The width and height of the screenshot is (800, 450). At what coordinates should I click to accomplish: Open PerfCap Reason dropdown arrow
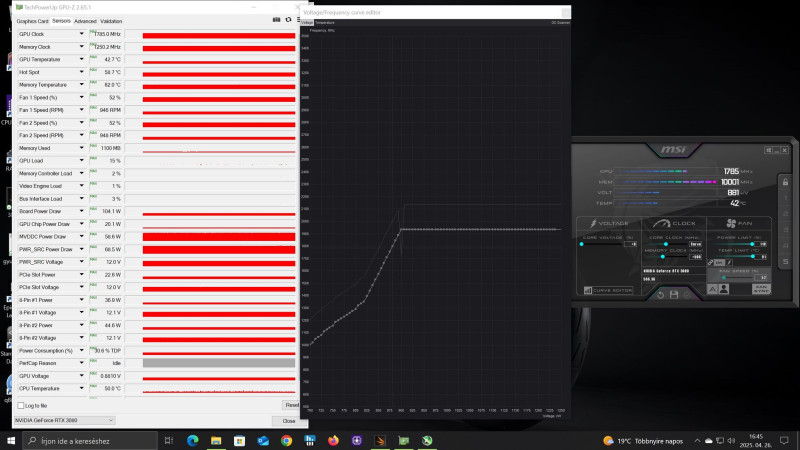click(81, 363)
